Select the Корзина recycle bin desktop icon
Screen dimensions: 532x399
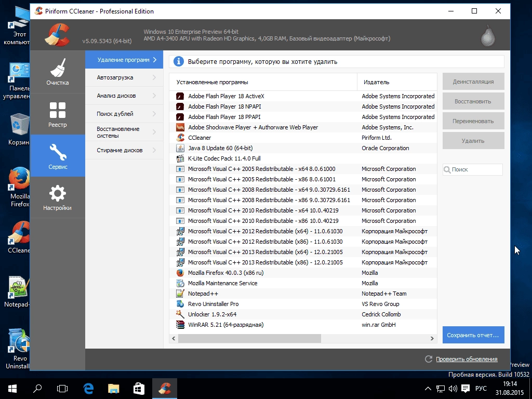tap(19, 129)
